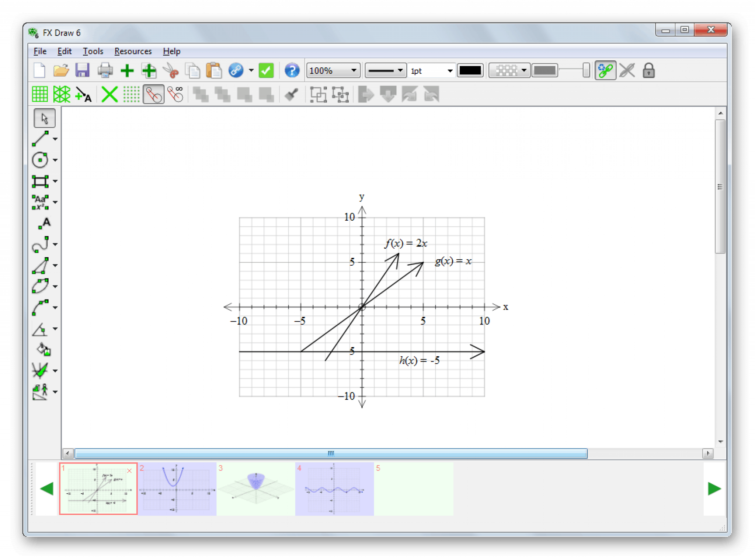The image size is (755, 560).
Task: Toggle the padlock lock button
Action: point(648,70)
